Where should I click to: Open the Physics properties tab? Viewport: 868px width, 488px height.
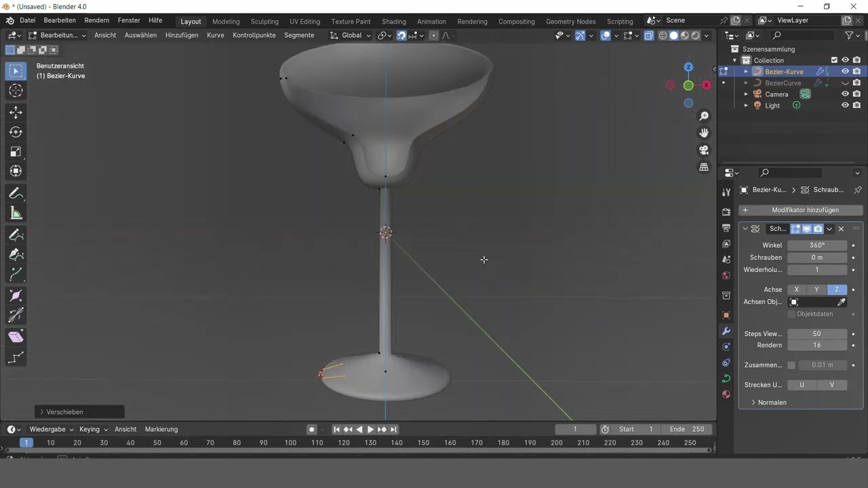(x=726, y=347)
